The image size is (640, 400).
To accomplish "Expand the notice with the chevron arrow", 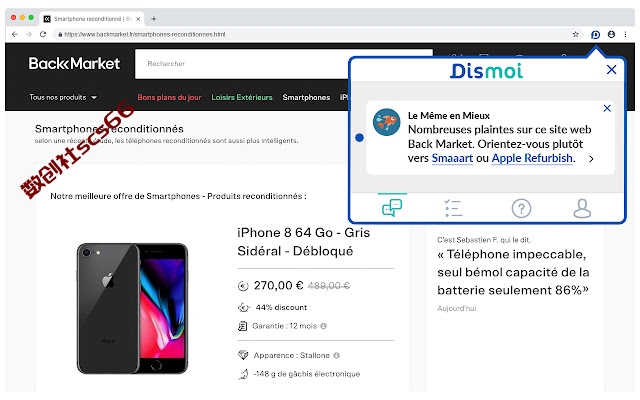I will [591, 159].
